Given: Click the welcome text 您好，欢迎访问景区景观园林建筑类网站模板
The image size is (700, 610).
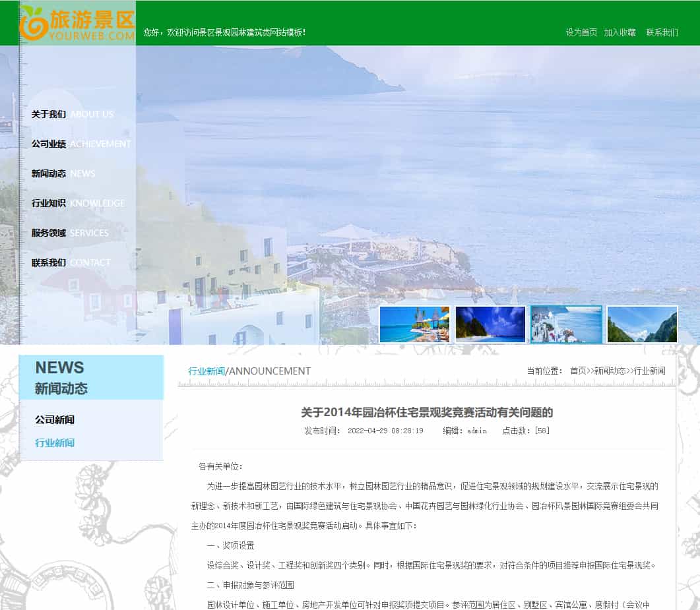Looking at the screenshot, I should [224, 32].
